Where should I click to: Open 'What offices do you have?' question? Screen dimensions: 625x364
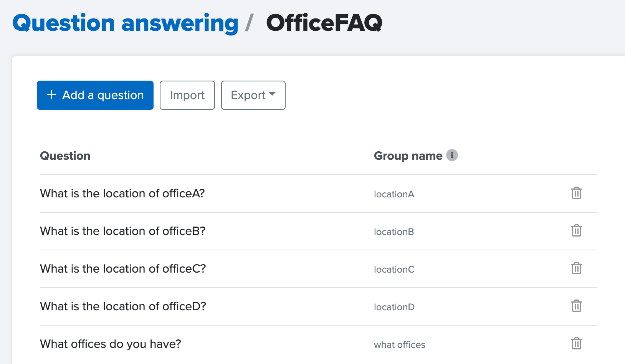tap(111, 344)
